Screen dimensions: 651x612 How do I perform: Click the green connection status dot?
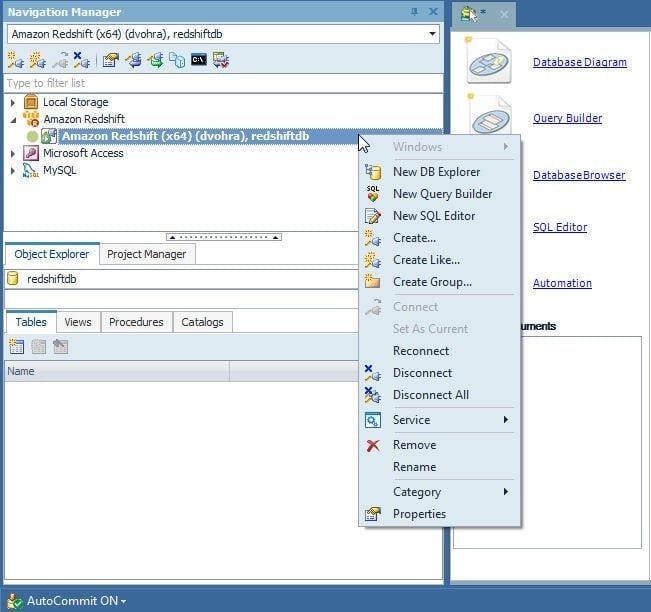[32, 136]
